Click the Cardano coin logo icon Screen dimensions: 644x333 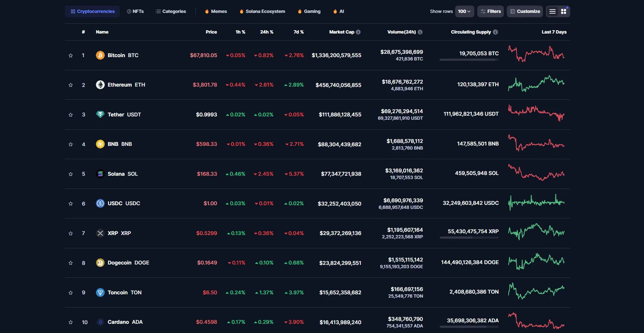(100, 322)
